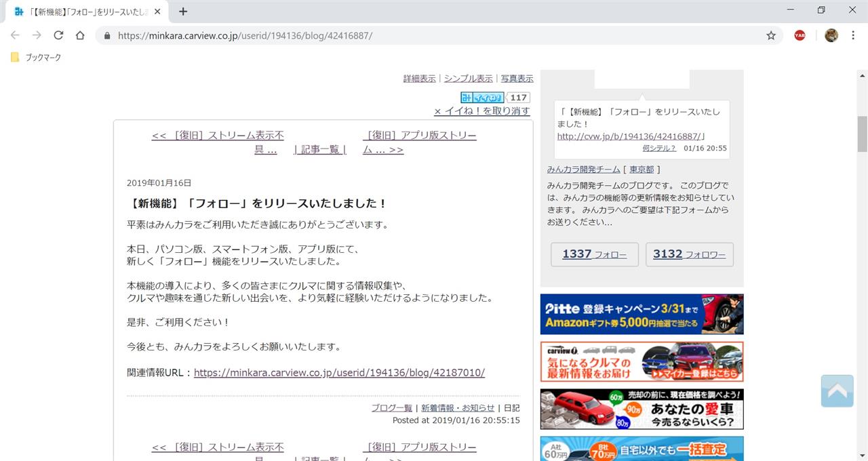Reload the current page

[x=58, y=35]
